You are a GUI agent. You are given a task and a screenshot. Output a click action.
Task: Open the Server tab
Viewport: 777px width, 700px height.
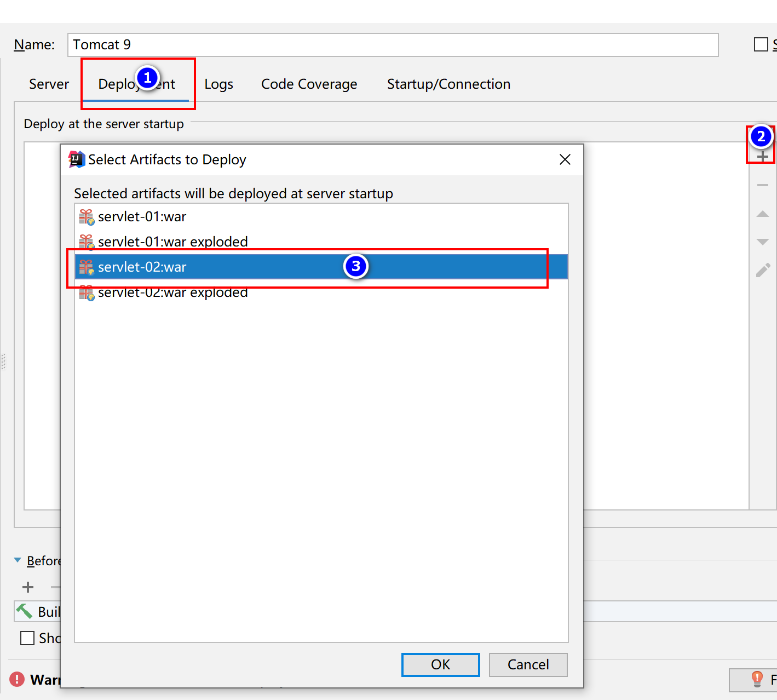pyautogui.click(x=49, y=84)
